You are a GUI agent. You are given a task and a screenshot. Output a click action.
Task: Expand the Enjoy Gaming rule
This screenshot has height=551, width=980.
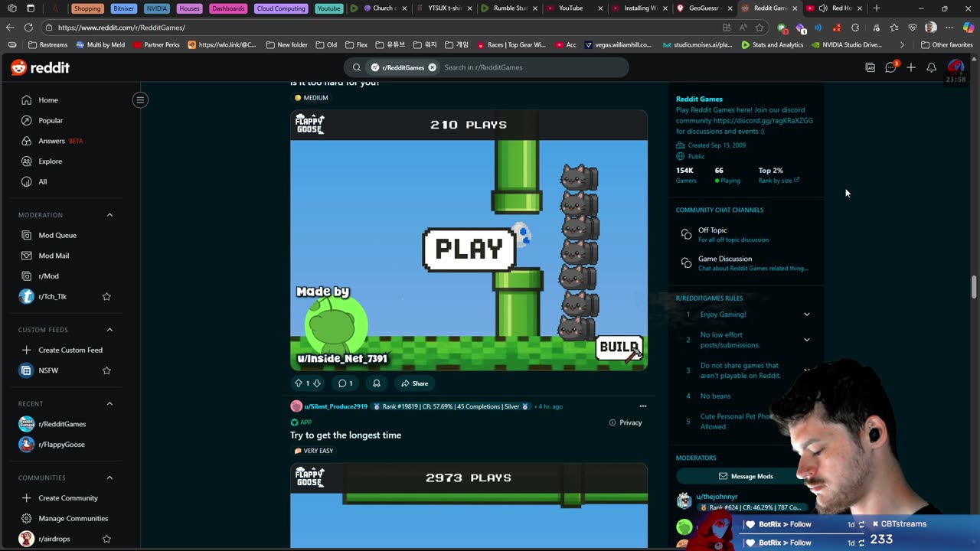click(x=806, y=315)
